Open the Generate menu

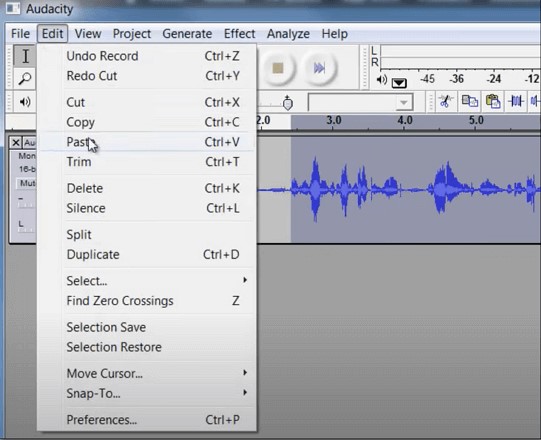[x=187, y=34]
